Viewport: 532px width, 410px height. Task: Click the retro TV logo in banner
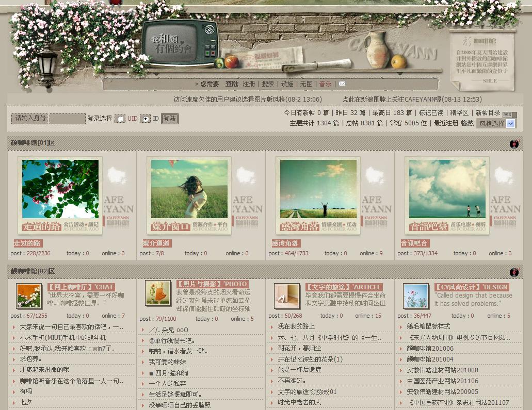(x=180, y=43)
